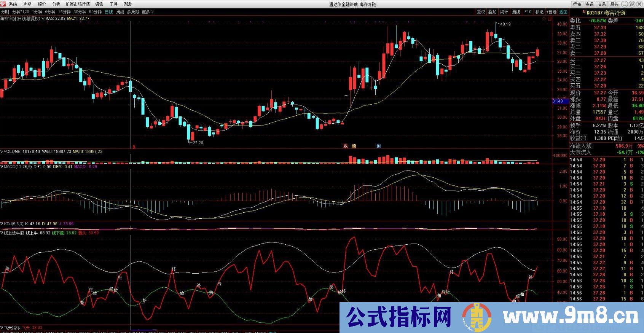The image size is (644, 333).
Task: Toggle 复权 price adjustment
Action: pos(481,12)
